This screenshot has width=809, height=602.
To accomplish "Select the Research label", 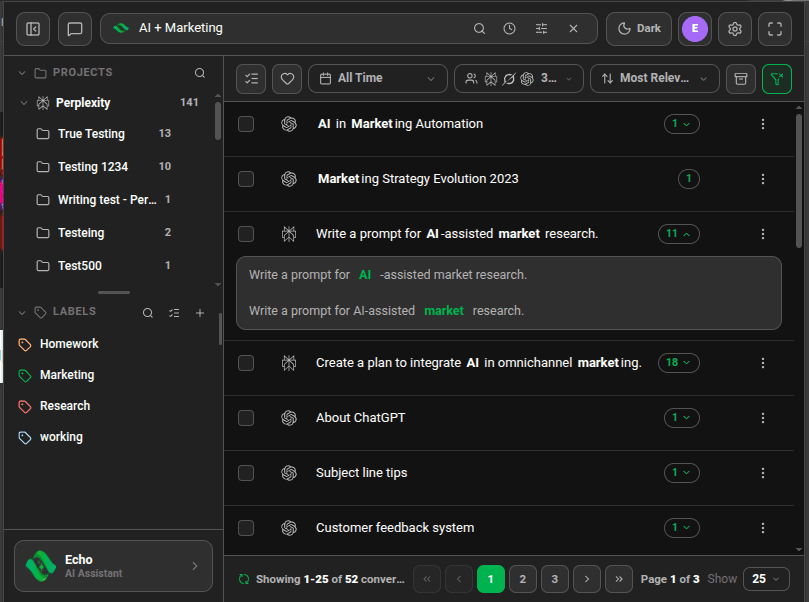I will point(65,406).
